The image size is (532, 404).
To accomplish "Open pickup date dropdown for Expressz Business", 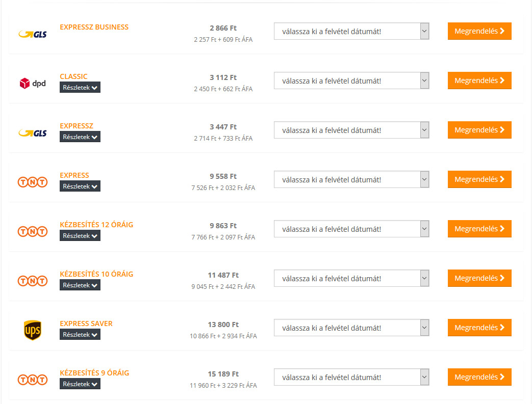I will (x=351, y=32).
